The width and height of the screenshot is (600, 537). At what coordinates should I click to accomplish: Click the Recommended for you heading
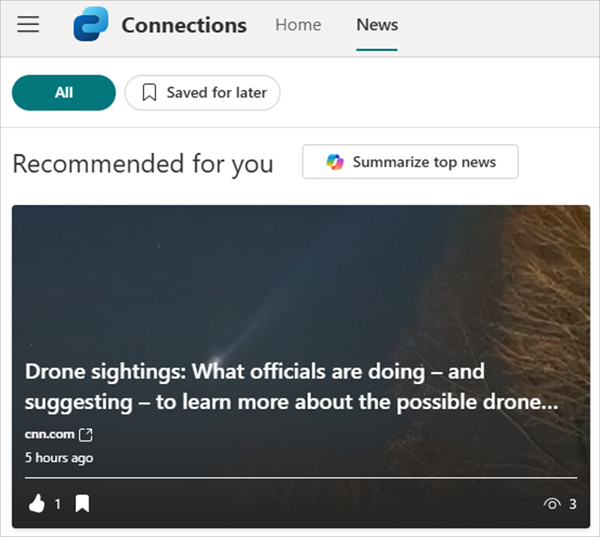click(x=142, y=163)
